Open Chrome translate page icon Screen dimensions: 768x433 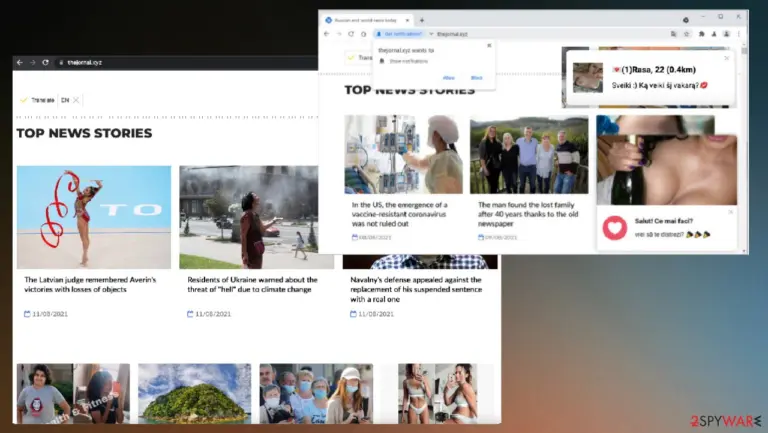click(673, 34)
